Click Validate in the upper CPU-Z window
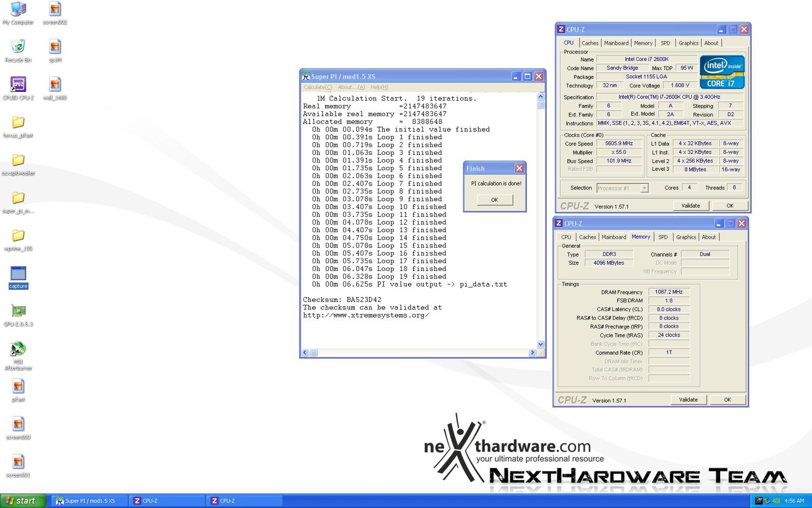This screenshot has height=508, width=812. (691, 206)
